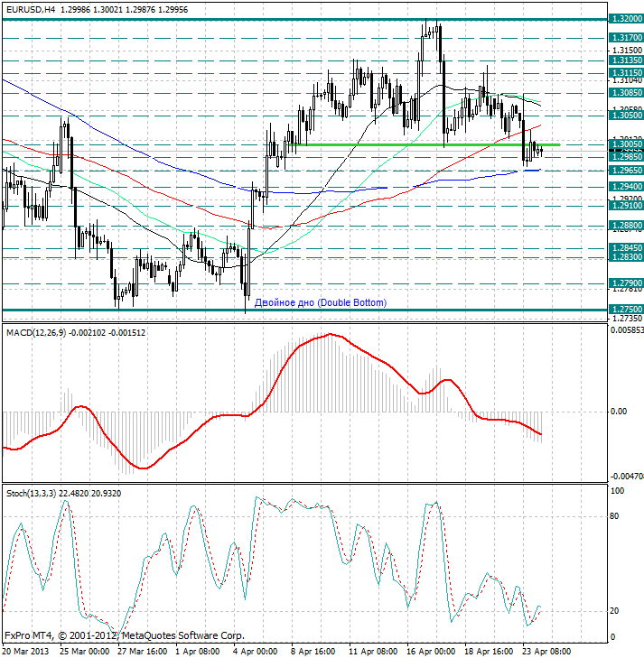The height and width of the screenshot is (658, 644).
Task: Click the 8 Apr 16:00 date label
Action: point(313,652)
